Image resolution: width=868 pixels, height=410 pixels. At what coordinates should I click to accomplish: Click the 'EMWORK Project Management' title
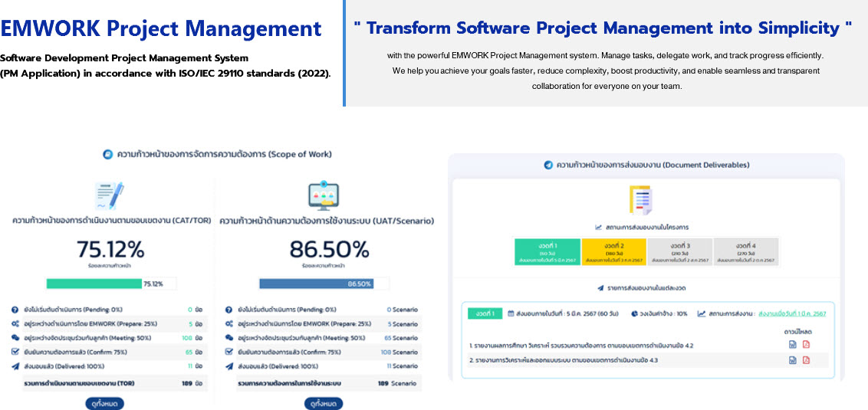pyautogui.click(x=160, y=28)
